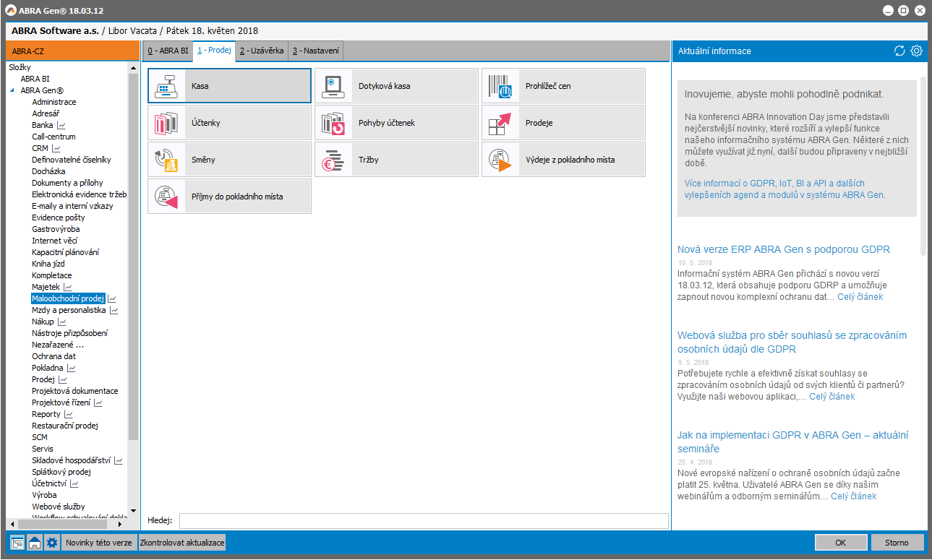The height and width of the screenshot is (560, 932).
Task: Select Webové služby in the tree
Action: [x=59, y=507]
